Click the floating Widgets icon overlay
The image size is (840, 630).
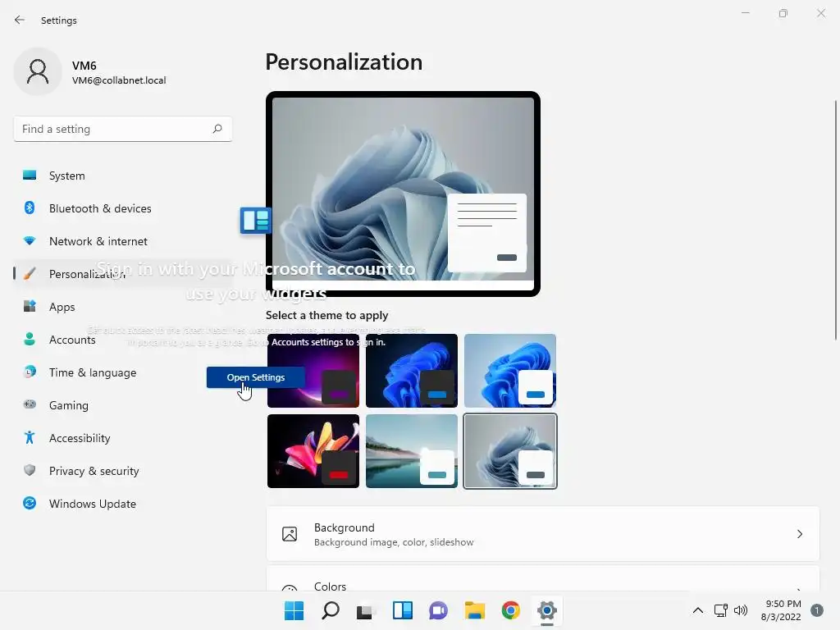point(256,220)
